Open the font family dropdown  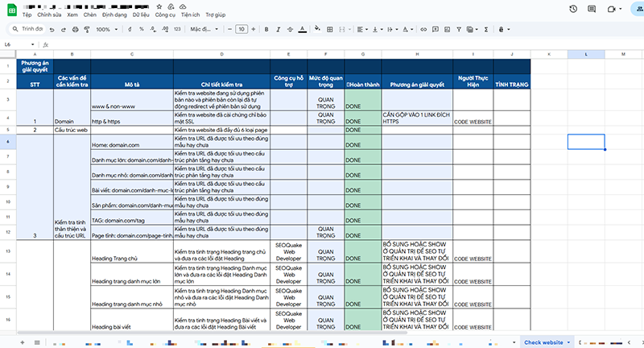(x=204, y=29)
